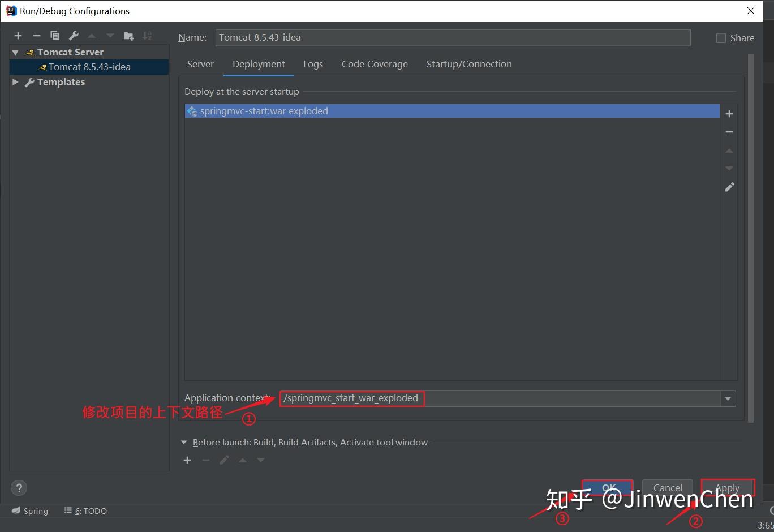This screenshot has height=532, width=774.
Task: Open the Spring tool window
Action: [x=30, y=510]
